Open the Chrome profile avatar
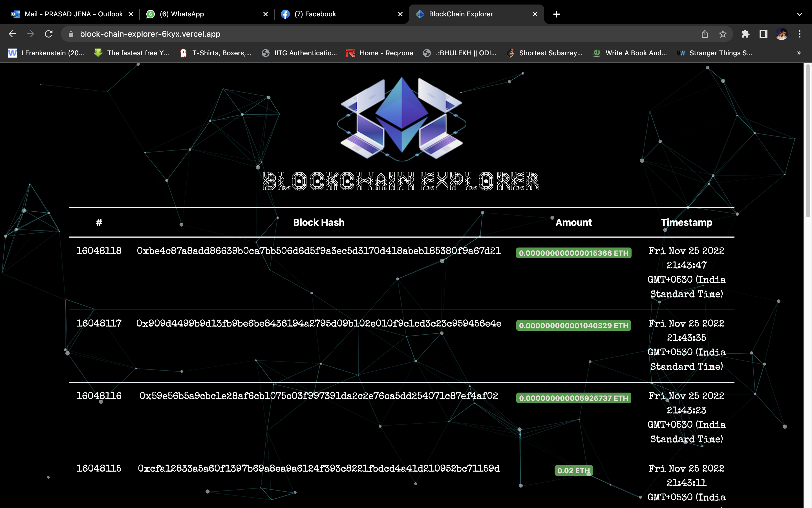 [782, 34]
